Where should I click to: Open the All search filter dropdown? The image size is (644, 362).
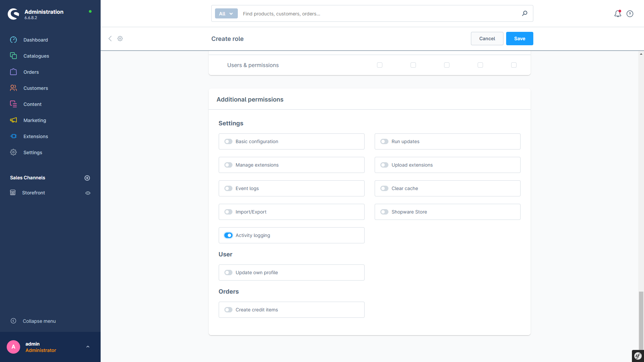pyautogui.click(x=226, y=14)
